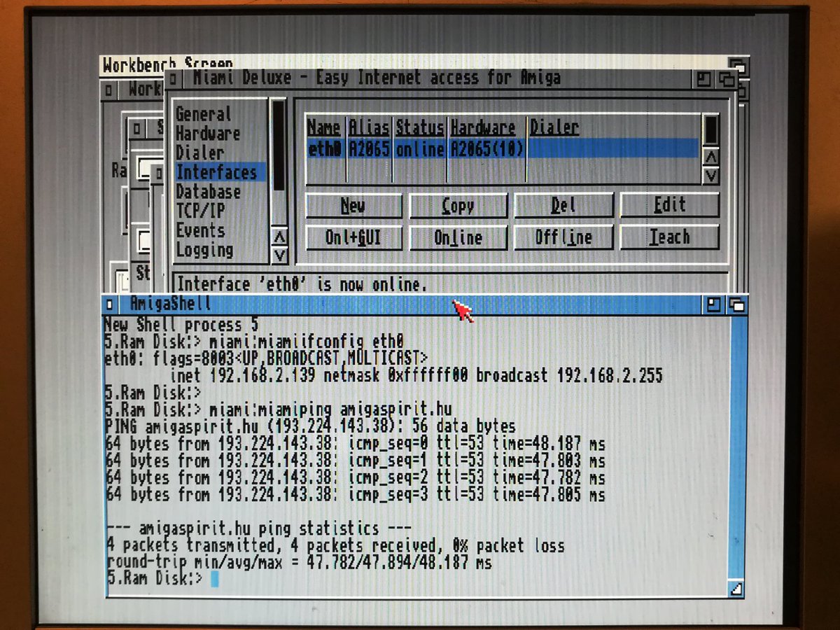840x630 pixels.
Task: Click the Hardware column header
Action: (483, 128)
